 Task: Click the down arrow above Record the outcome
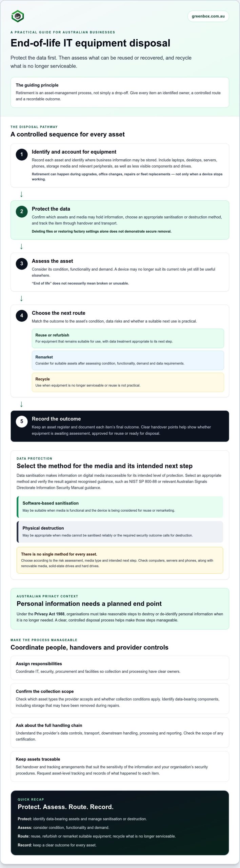point(21,404)
